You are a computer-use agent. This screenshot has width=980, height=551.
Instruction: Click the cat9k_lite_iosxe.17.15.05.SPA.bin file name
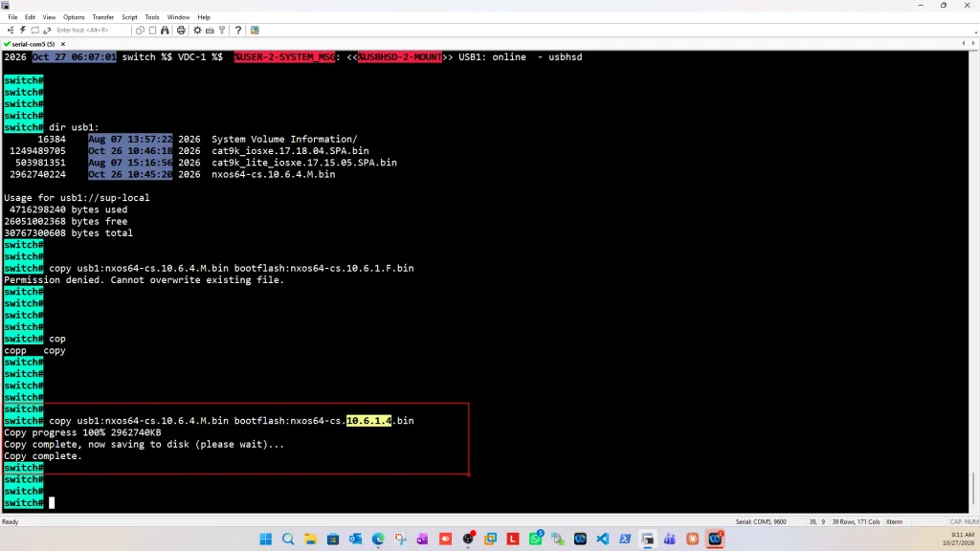click(304, 163)
